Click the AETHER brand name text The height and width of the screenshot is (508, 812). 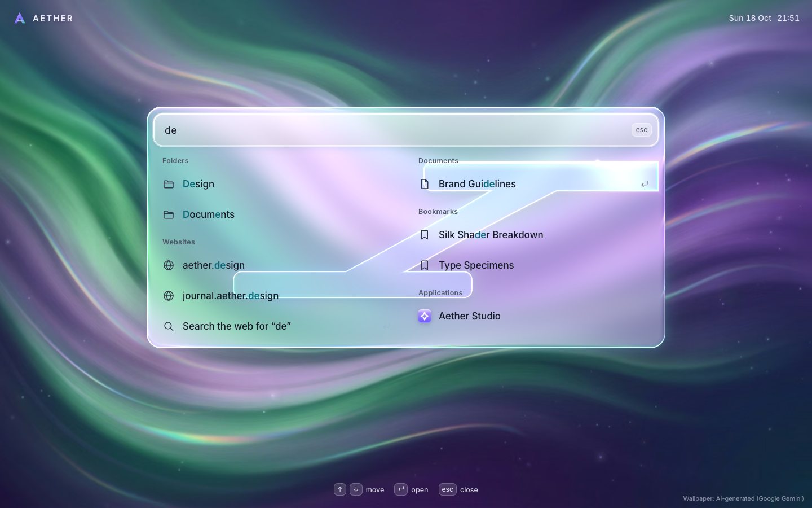[53, 19]
